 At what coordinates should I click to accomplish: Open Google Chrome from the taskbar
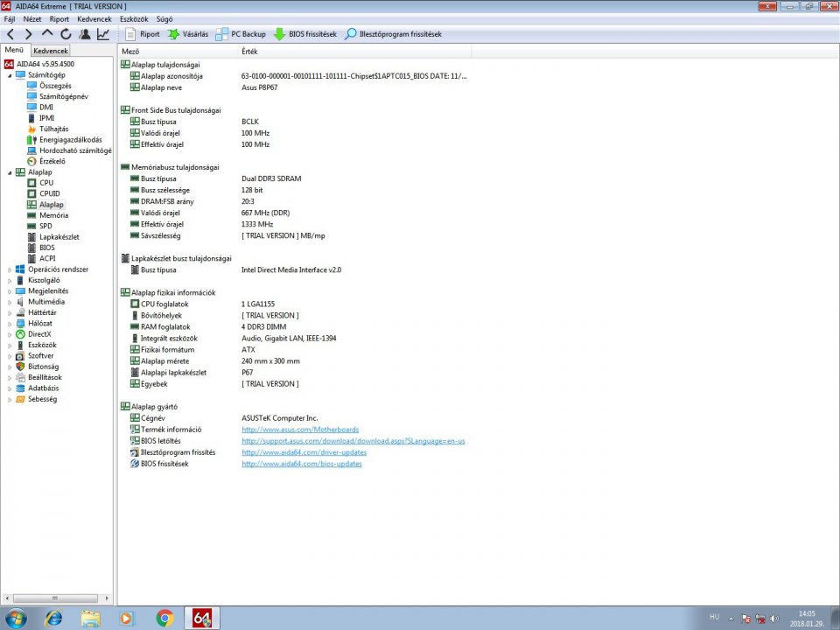pos(164,619)
